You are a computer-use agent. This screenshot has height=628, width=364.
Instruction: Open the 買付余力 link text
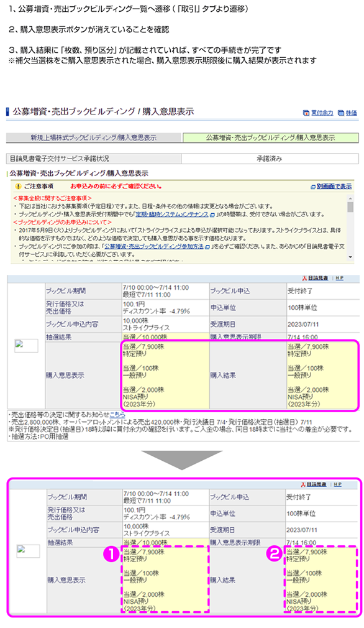[322, 113]
